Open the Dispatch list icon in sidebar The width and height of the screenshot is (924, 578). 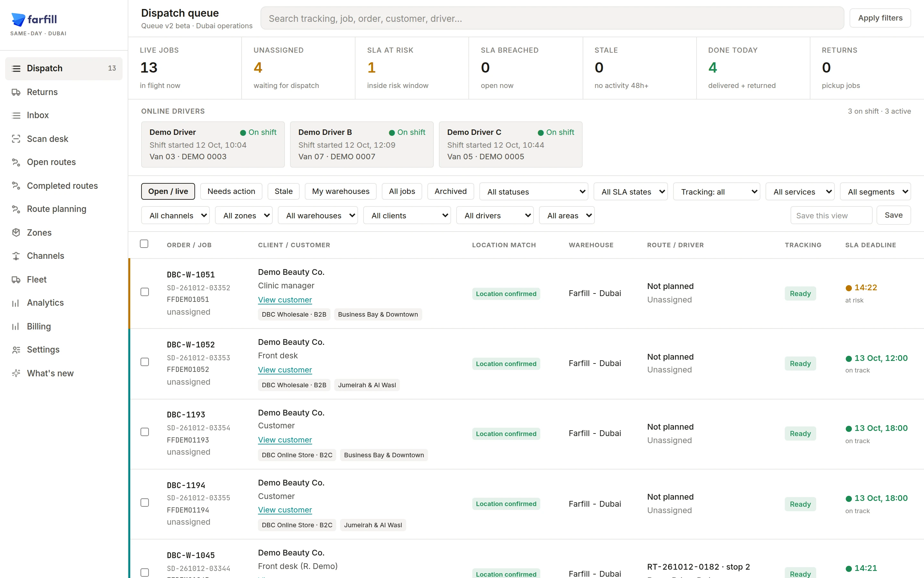[x=16, y=68]
